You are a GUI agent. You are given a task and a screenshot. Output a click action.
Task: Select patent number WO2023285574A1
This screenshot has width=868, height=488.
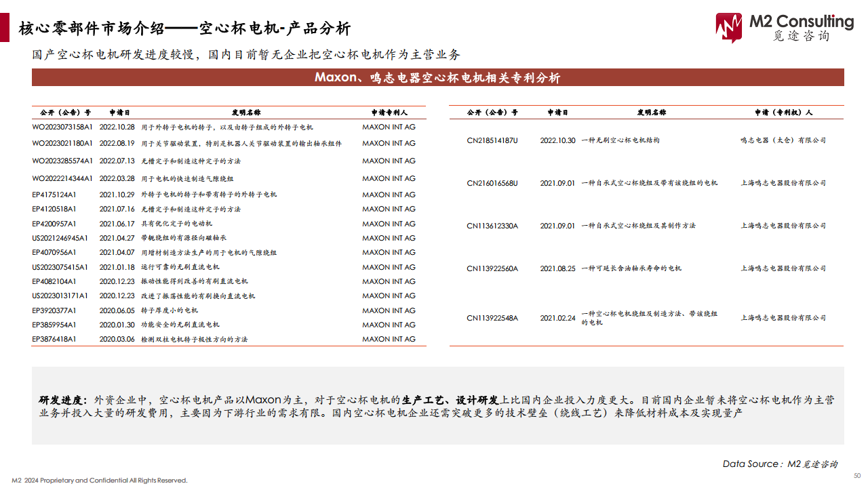[62, 161]
